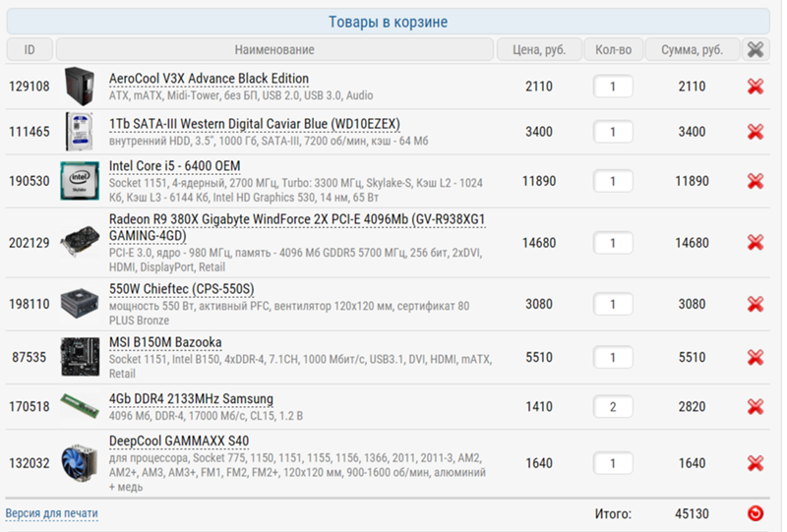Remove Intel Core i5-6400 with red X
Viewport: 787px width, 532px height.
coord(756,181)
